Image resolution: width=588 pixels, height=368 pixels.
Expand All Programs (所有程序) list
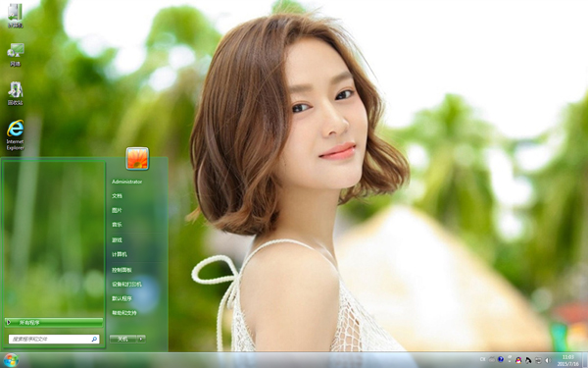coord(54,322)
